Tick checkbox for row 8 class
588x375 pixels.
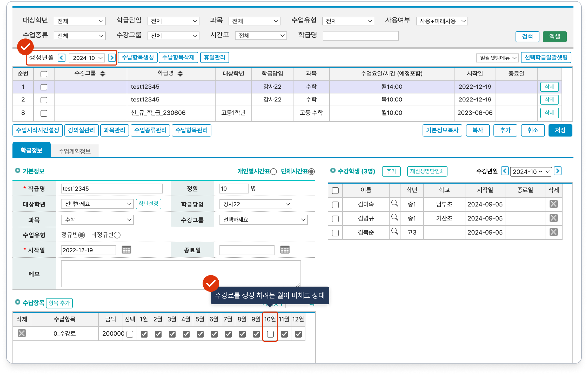(x=44, y=113)
